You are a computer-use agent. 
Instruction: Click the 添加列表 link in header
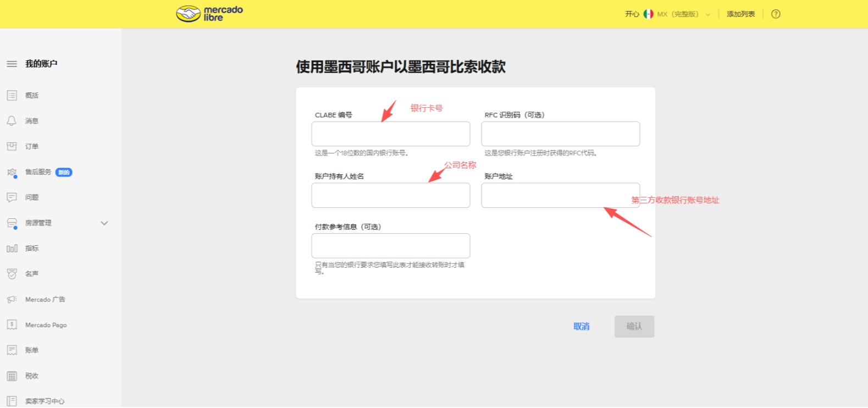pyautogui.click(x=740, y=14)
